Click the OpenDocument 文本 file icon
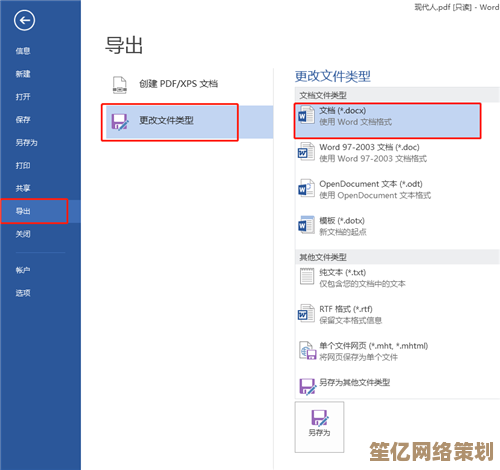This screenshot has height=470, width=500. (x=306, y=188)
